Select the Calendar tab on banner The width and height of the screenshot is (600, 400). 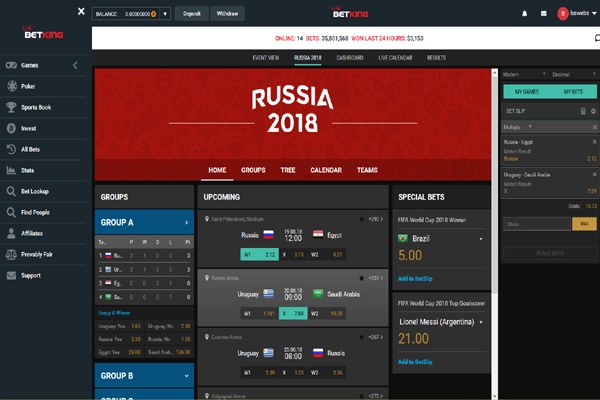326,170
